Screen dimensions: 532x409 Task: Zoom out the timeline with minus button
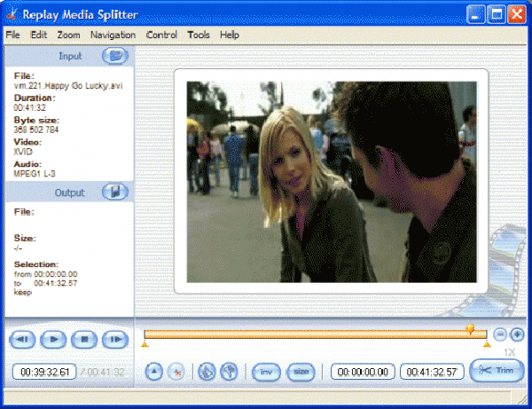click(500, 334)
